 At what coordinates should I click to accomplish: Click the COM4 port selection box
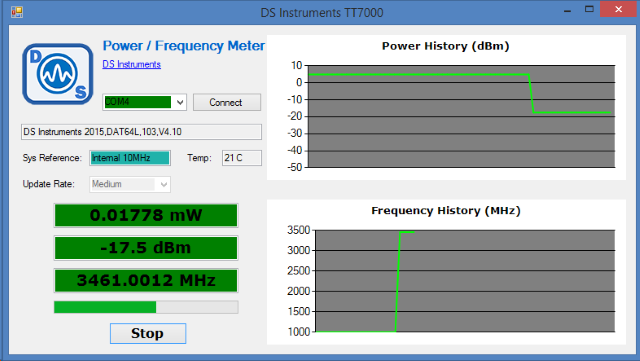[x=138, y=102]
